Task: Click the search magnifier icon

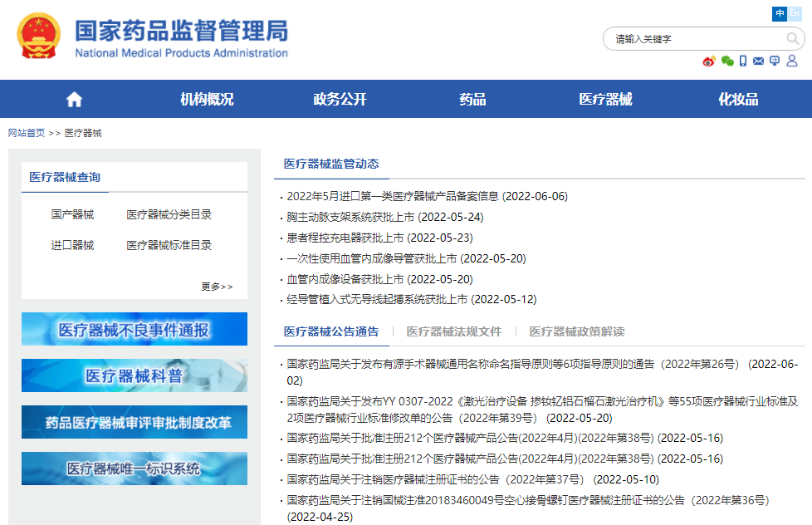Action: 795,38
